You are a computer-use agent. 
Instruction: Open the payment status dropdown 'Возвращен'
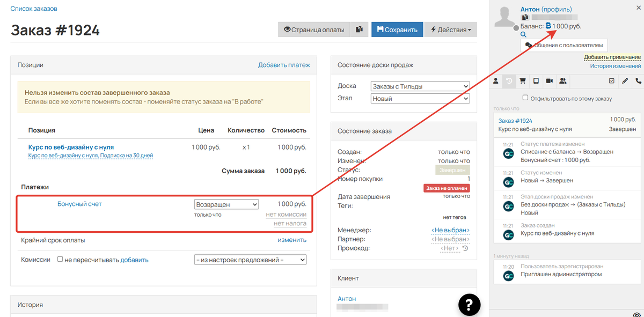pyautogui.click(x=226, y=204)
